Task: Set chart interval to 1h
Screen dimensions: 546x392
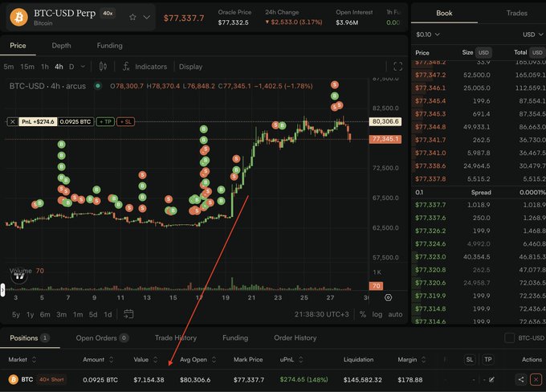Action: (45, 67)
